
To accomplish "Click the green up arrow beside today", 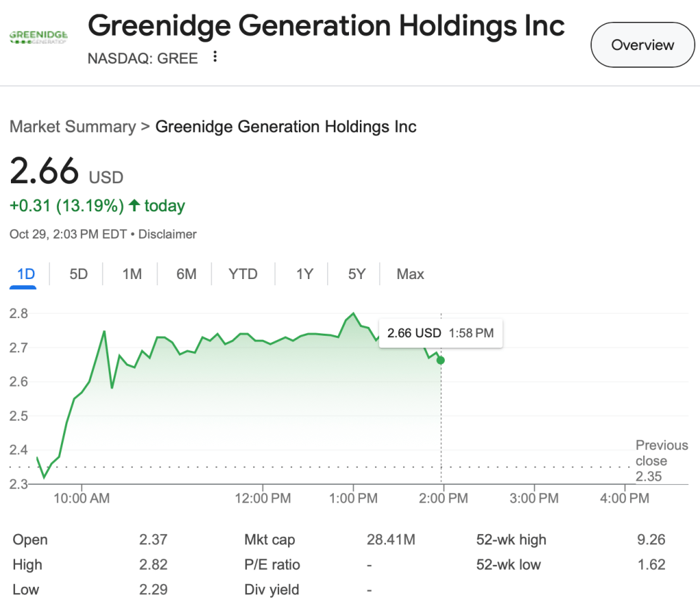I will [x=134, y=205].
